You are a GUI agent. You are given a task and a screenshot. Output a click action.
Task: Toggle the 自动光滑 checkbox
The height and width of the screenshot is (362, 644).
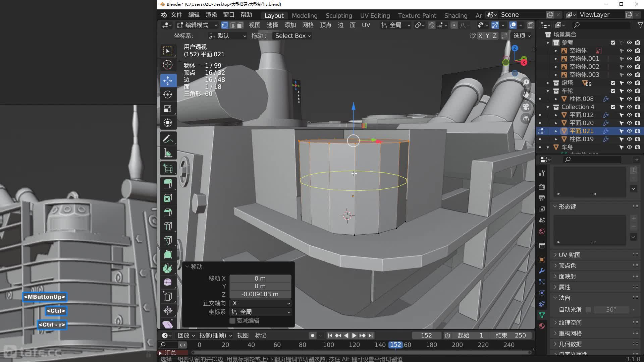click(x=588, y=310)
